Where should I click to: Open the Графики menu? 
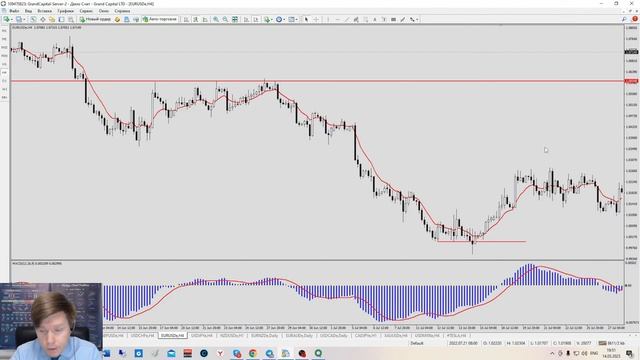(x=65, y=11)
